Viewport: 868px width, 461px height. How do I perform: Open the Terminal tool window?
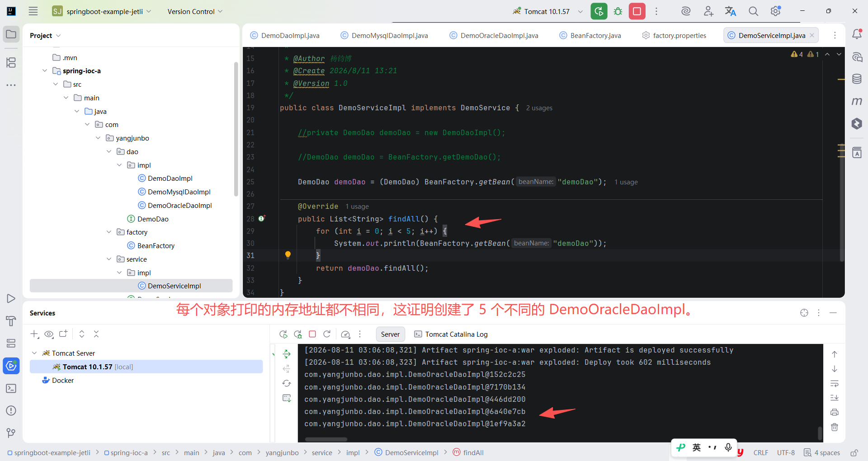click(11, 388)
